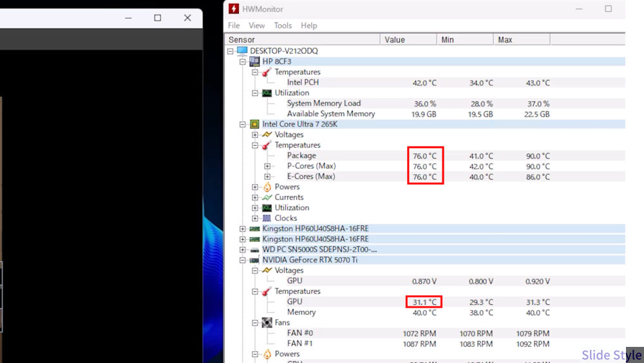Viewport: 644px width, 363px height.
Task: Collapse CPU Temperatures section
Action: pos(255,145)
